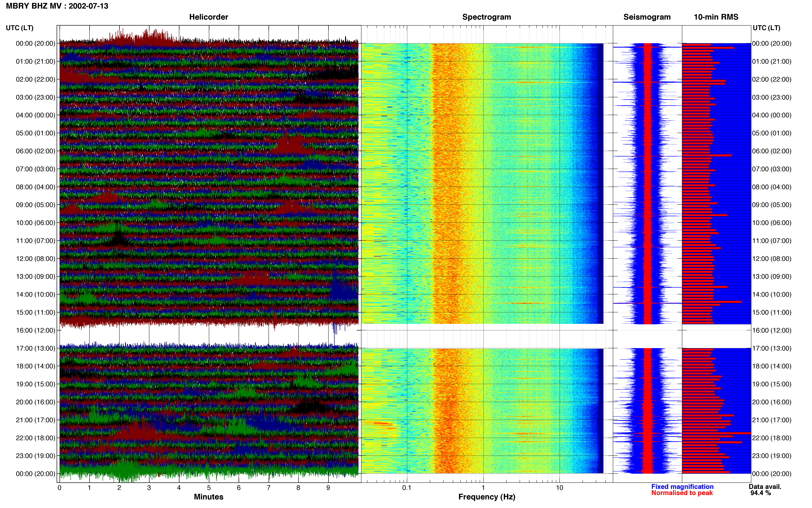Click the 'Seismogram' panel heading
Viewport: 812px width, 508px height.
point(647,17)
